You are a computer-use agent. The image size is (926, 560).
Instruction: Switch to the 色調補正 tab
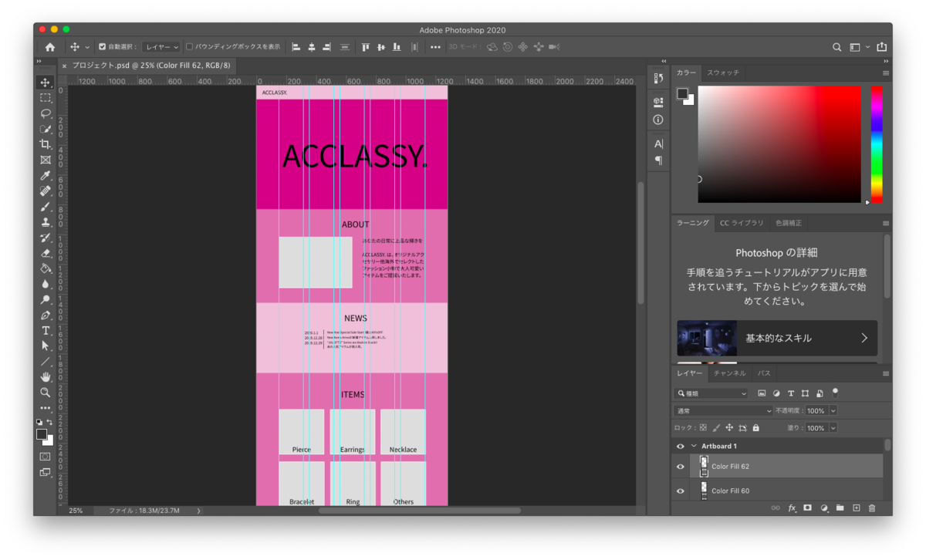point(789,223)
